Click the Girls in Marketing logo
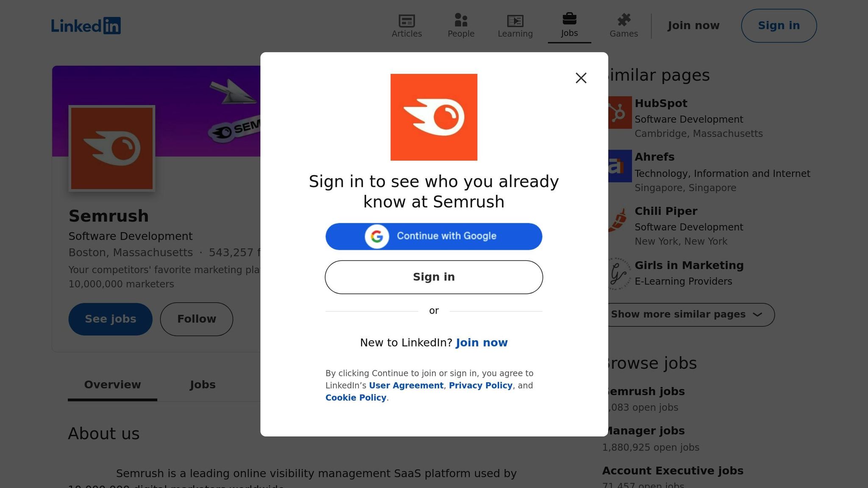The width and height of the screenshot is (868, 488). (618, 274)
